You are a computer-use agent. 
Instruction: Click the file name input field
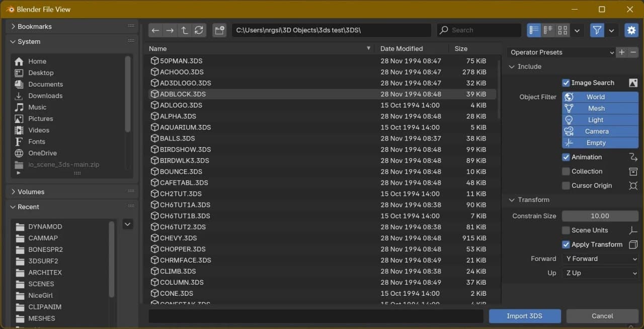pyautogui.click(x=316, y=316)
